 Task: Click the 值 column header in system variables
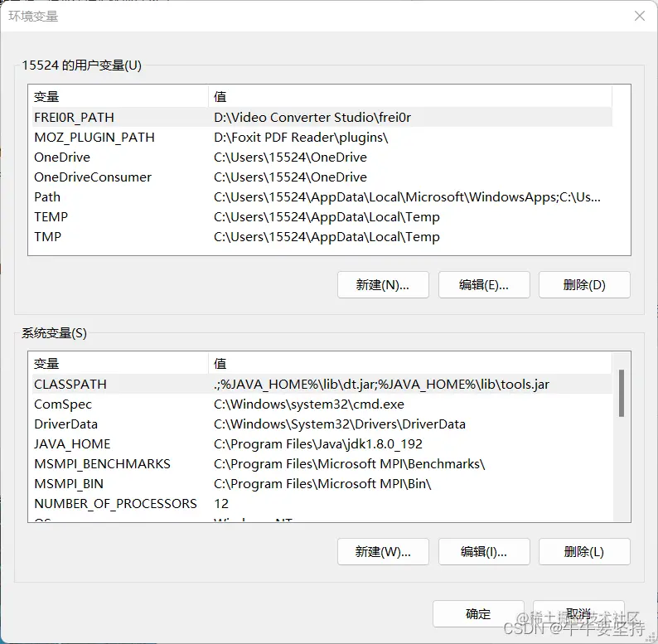(410, 364)
